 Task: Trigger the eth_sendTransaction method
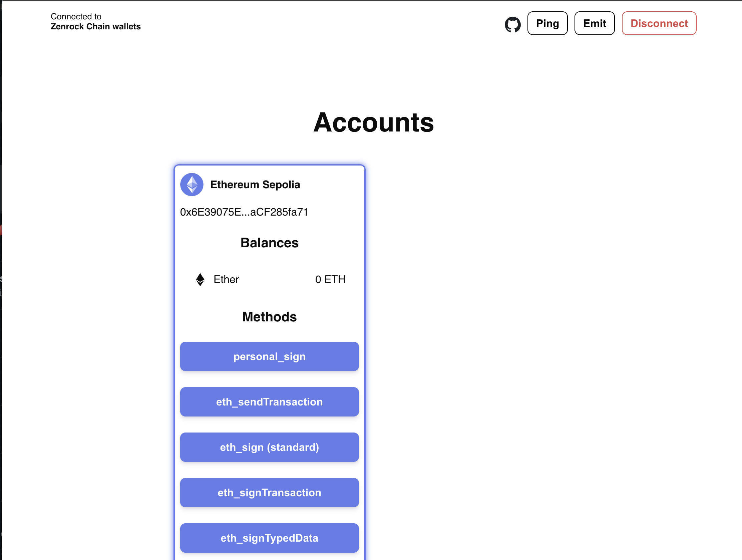click(x=269, y=401)
